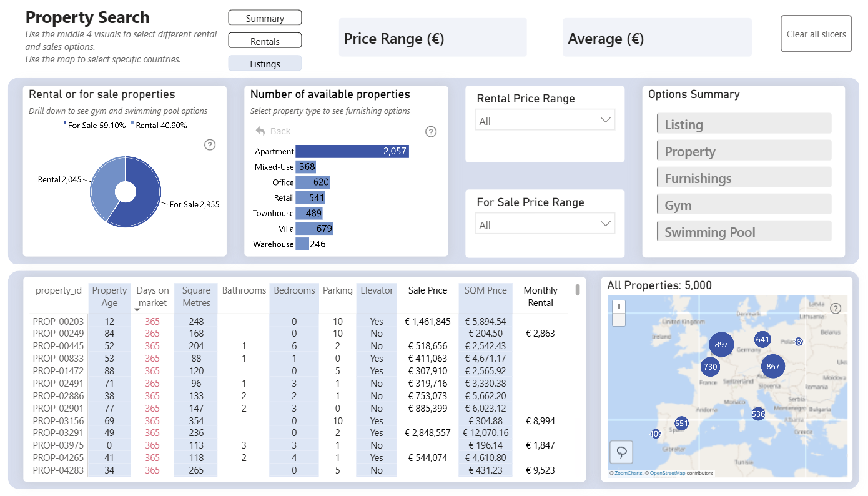Switch to the Rentals page

tap(265, 41)
